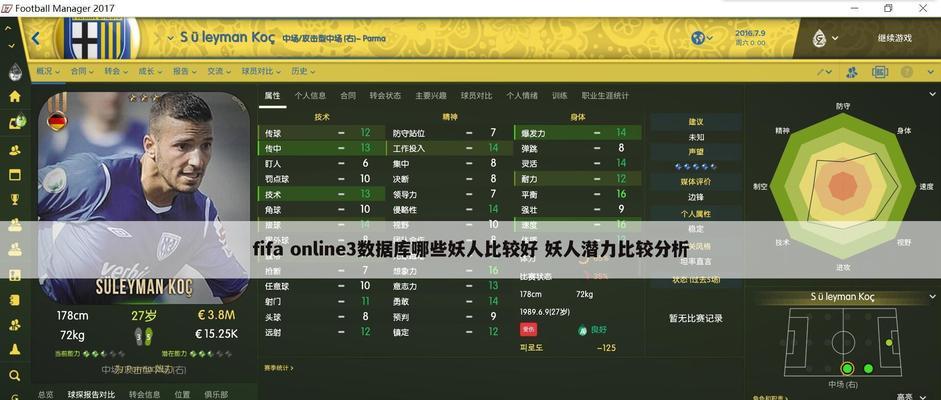Image resolution: width=941 pixels, height=400 pixels.
Task: Click the 暂无比赛记录 text
Action: tap(696, 318)
